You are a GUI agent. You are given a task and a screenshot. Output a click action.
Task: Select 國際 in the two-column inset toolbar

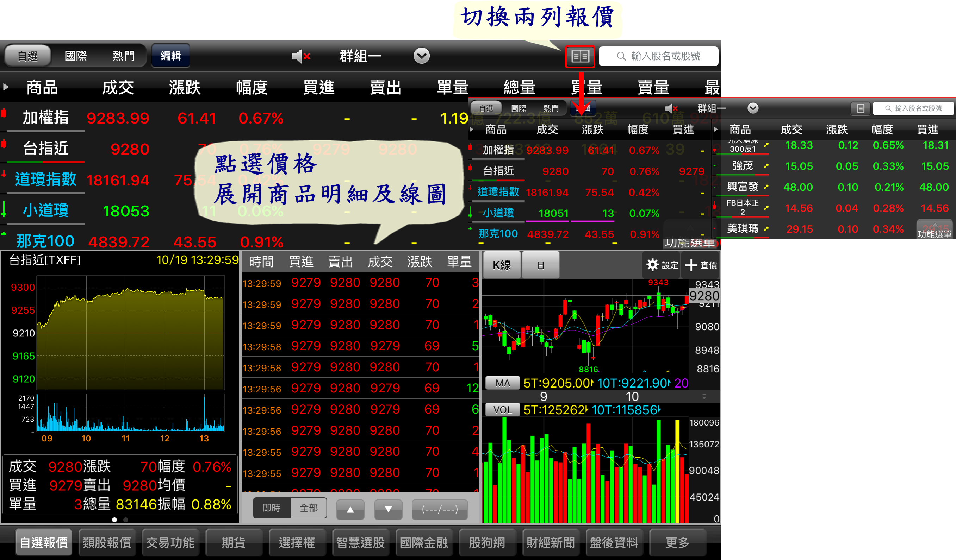tap(519, 108)
